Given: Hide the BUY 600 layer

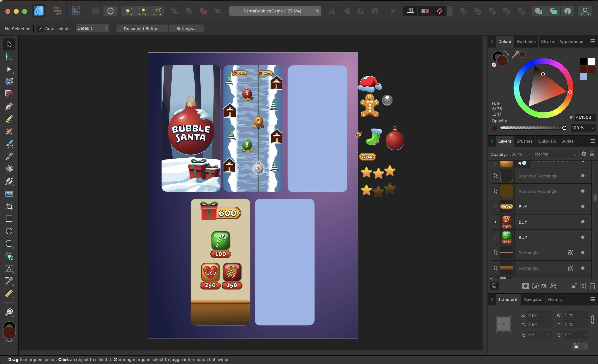Looking at the screenshot, I should (583, 207).
